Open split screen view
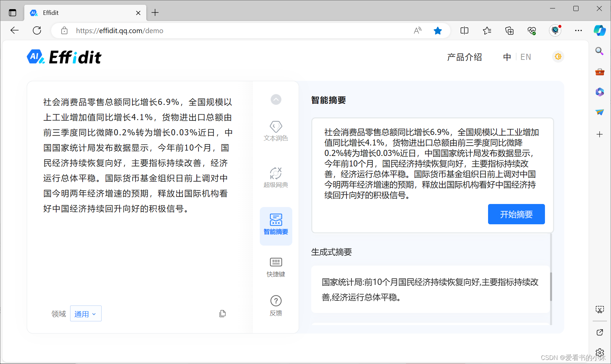 pos(464,30)
